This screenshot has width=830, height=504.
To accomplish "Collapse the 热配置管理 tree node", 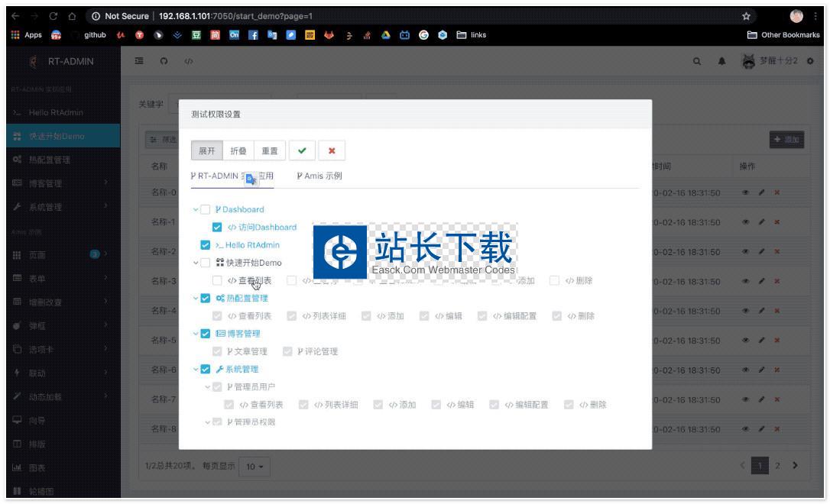I will 196,299.
